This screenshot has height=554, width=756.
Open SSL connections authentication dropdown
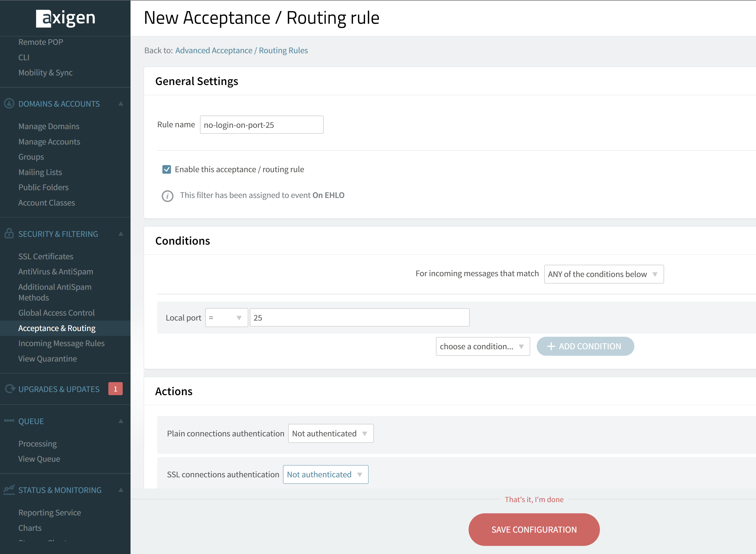tap(326, 474)
